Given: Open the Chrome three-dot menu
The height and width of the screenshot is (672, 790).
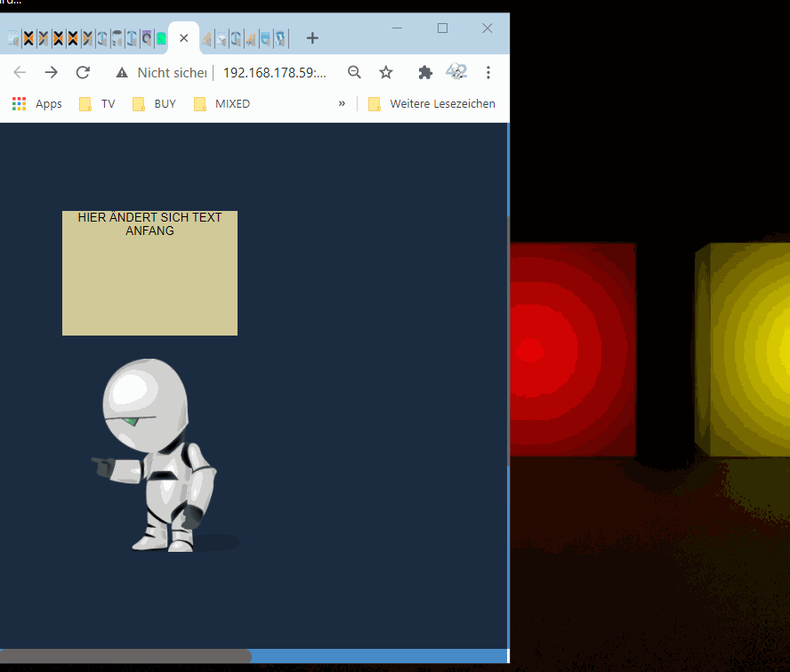Looking at the screenshot, I should (488, 73).
